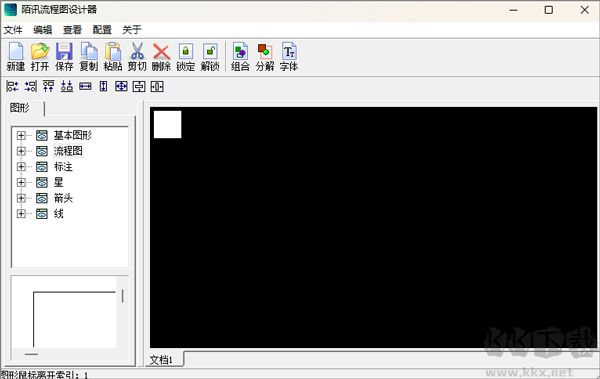
Task: Maximize the 陌讯流程图设计器 window
Action: [x=549, y=10]
